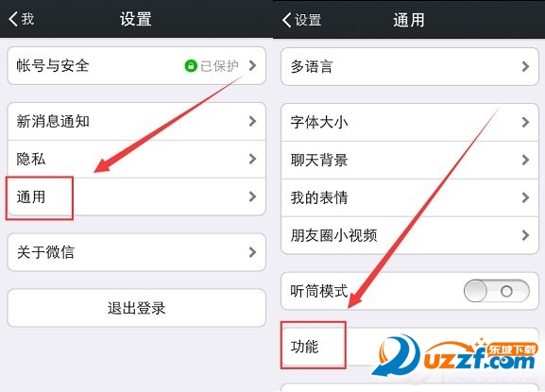545x392 pixels.
Task: Click the 听筒模式 switch knob
Action: 475,291
